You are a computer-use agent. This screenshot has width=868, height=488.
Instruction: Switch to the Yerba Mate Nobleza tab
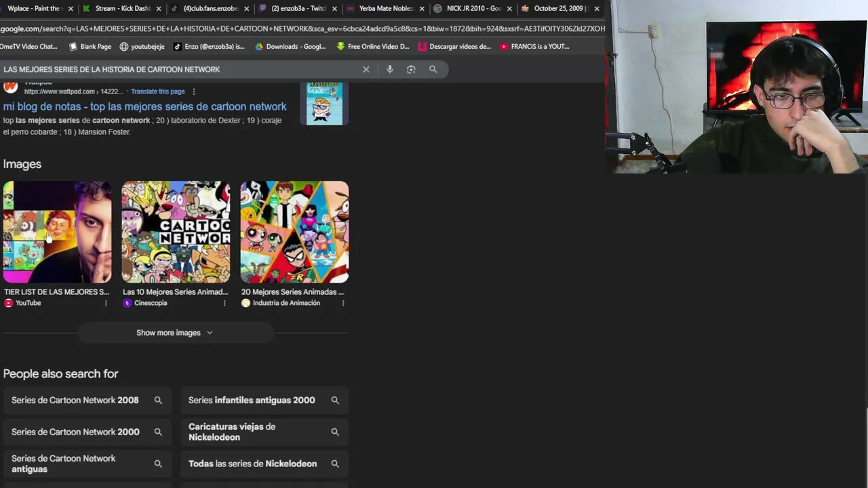pos(385,9)
